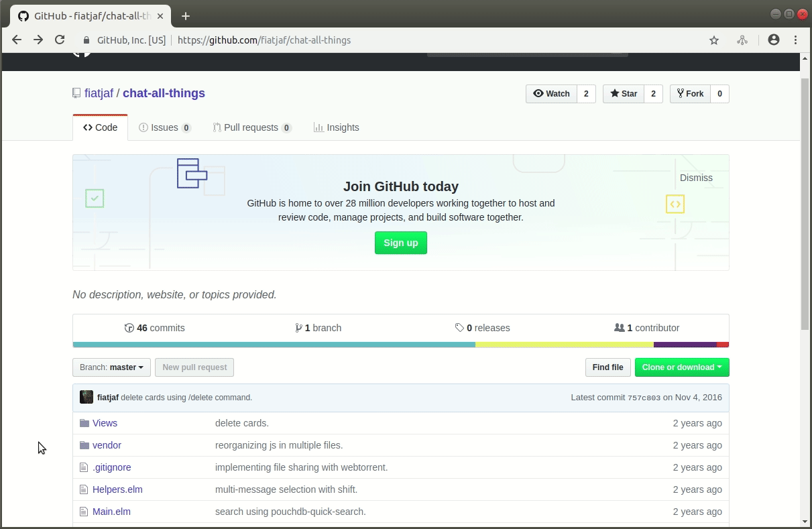Open the Main.elm file
812x529 pixels.
tap(111, 512)
